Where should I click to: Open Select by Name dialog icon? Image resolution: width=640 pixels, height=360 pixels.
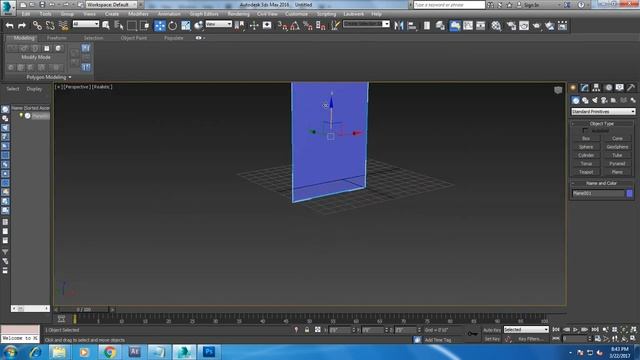[x=119, y=26]
